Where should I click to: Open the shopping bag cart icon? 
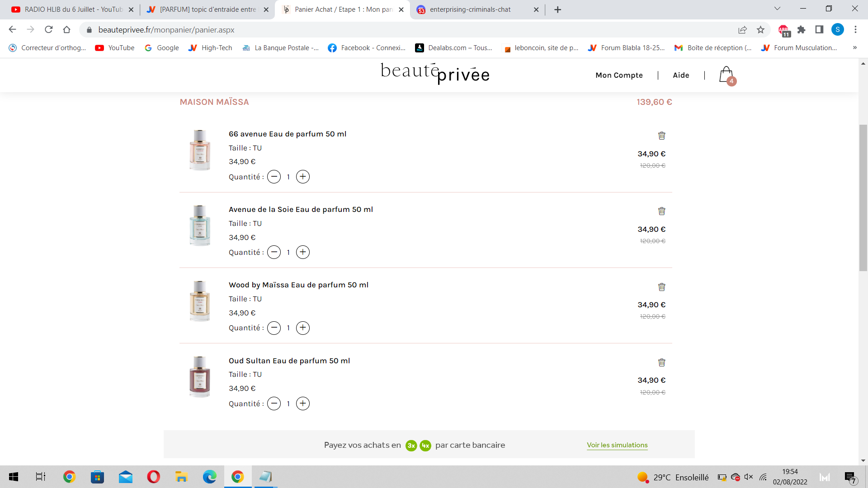[726, 75]
